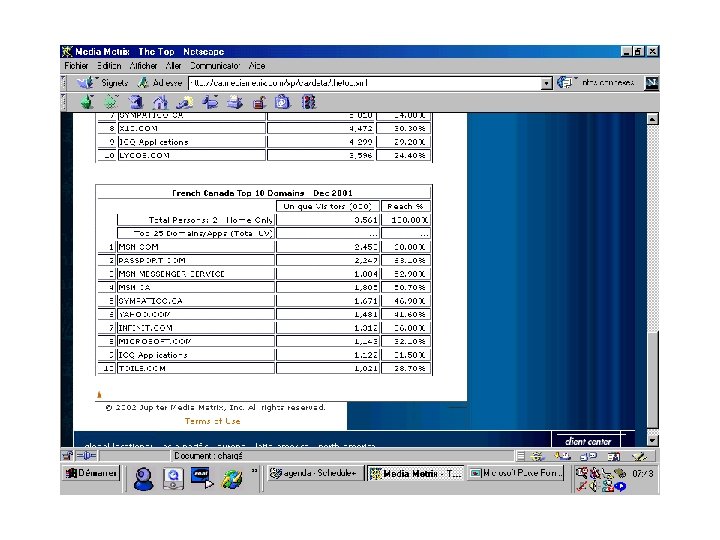Launch RealPlayer quick-launch taskbar icon
Screen dimensions: 720x540
coord(202,478)
